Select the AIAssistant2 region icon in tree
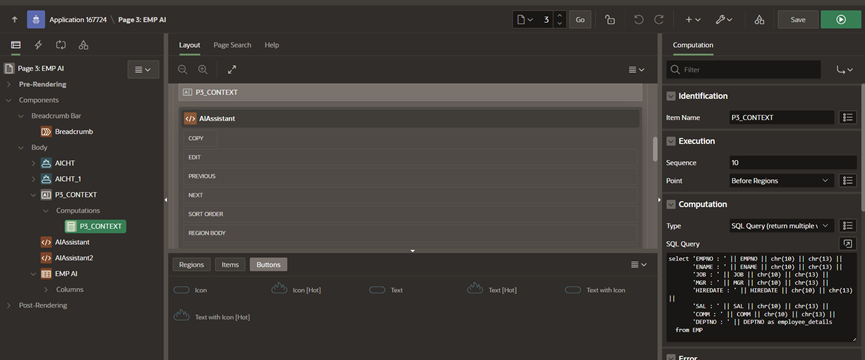865x360 pixels. pos(46,257)
